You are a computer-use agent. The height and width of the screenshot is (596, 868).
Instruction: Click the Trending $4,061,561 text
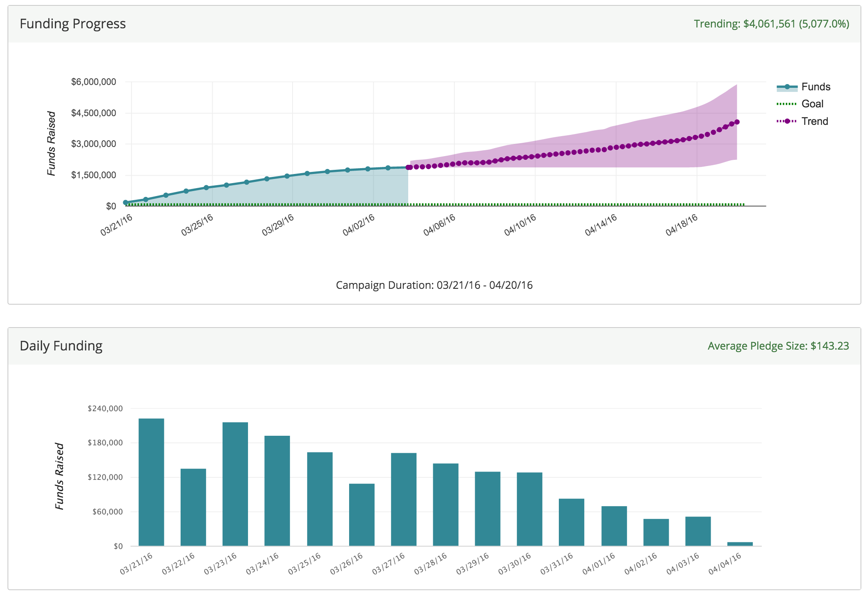click(x=771, y=24)
